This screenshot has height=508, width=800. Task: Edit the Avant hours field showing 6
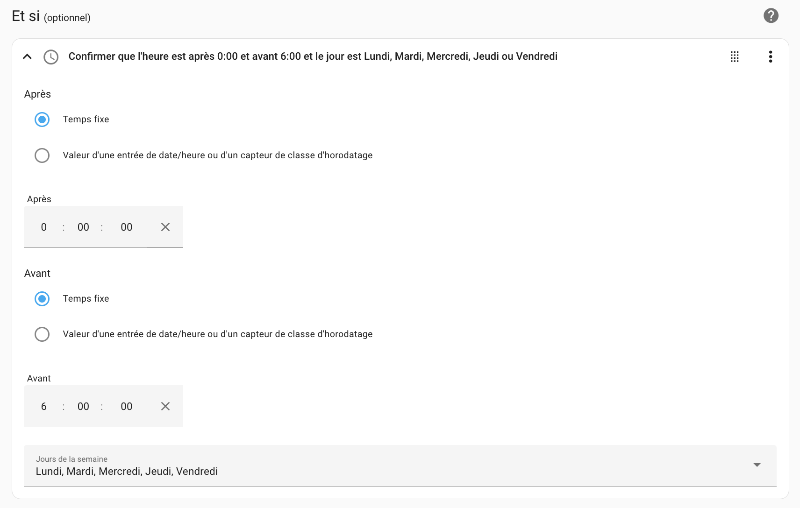coord(43,407)
